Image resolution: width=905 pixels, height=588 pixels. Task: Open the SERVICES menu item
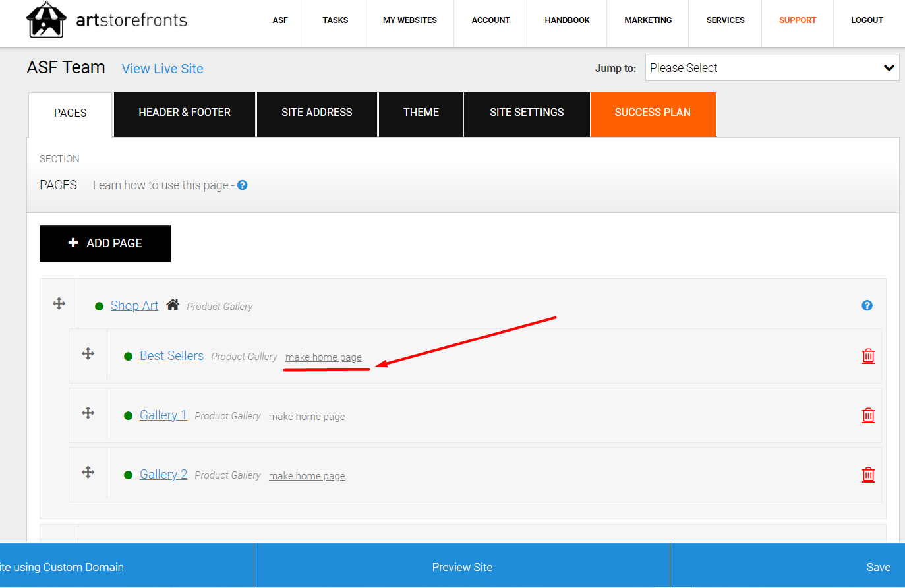pos(725,20)
